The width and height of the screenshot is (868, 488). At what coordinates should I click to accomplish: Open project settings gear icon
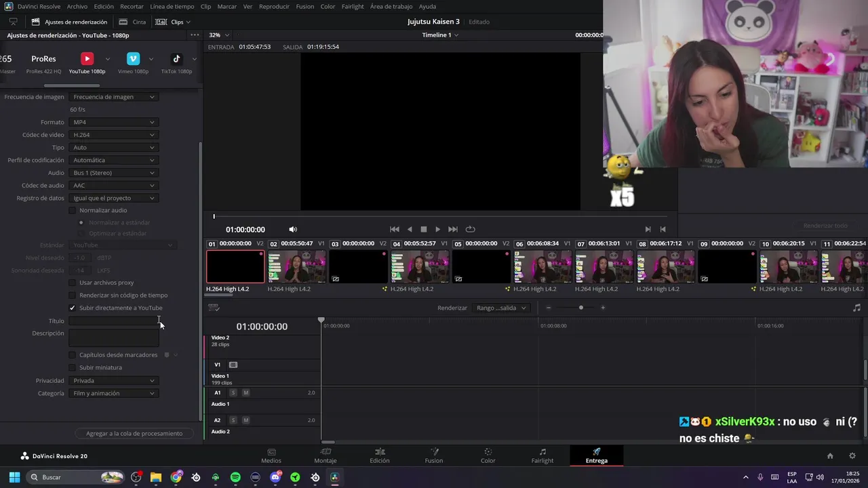click(852, 456)
